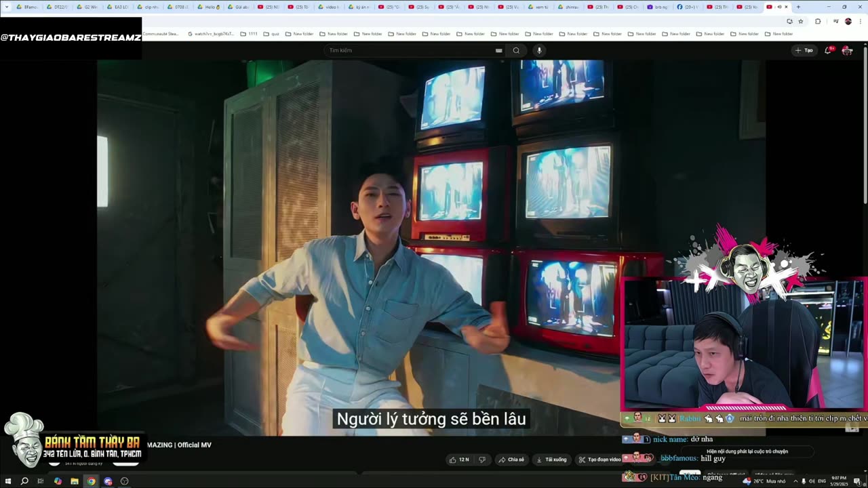Bookmark this page with the star icon

(801, 21)
